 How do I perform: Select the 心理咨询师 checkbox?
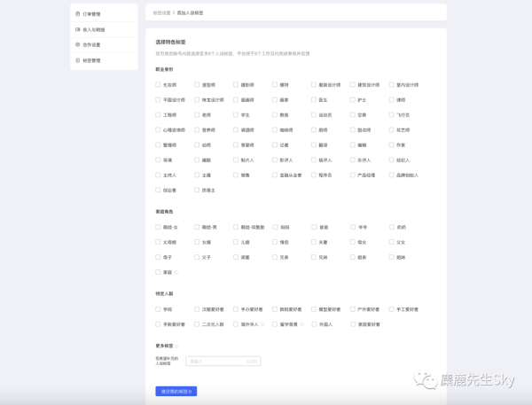(x=158, y=129)
